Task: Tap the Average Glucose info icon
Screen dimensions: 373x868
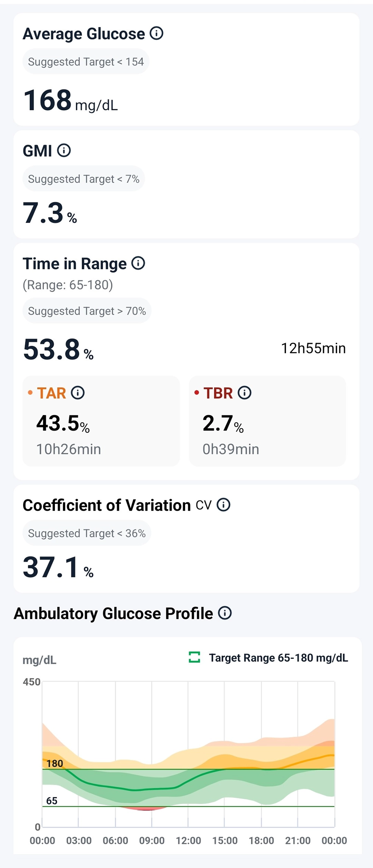Action: click(x=156, y=33)
